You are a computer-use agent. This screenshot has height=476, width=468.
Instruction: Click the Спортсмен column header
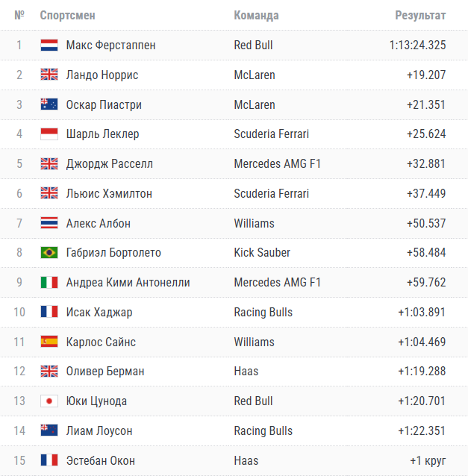[67, 16]
